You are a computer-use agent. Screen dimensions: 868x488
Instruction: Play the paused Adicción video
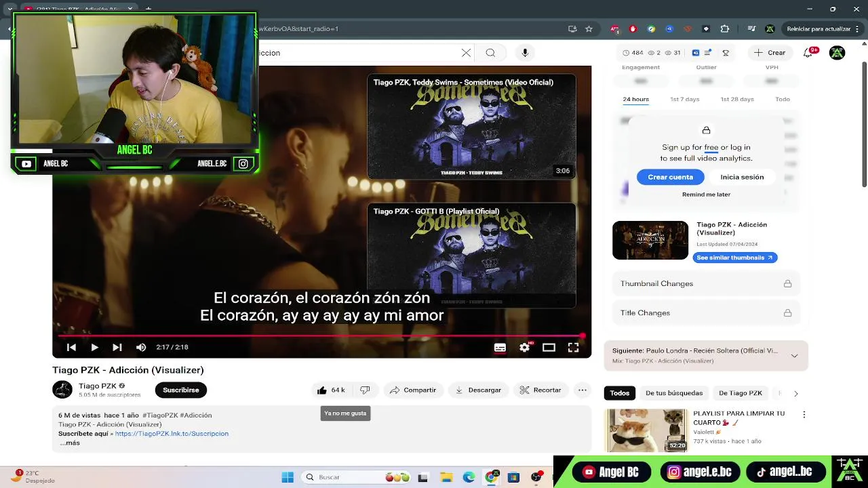coord(94,347)
